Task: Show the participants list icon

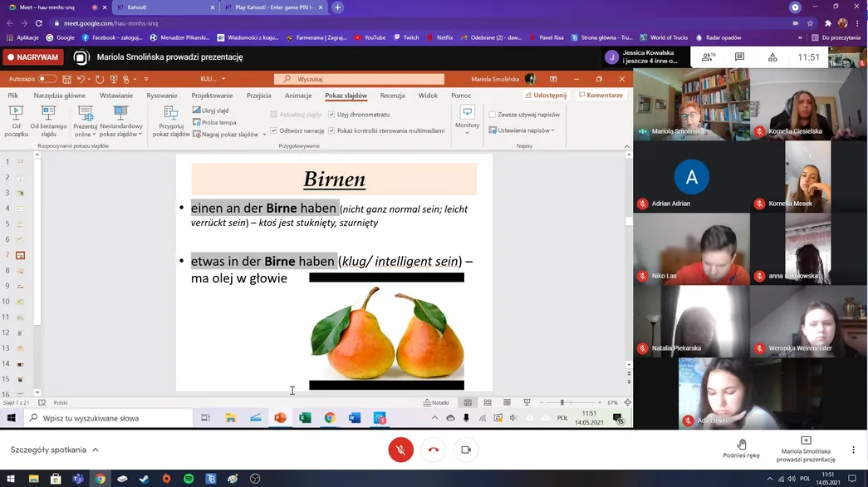Action: (708, 57)
